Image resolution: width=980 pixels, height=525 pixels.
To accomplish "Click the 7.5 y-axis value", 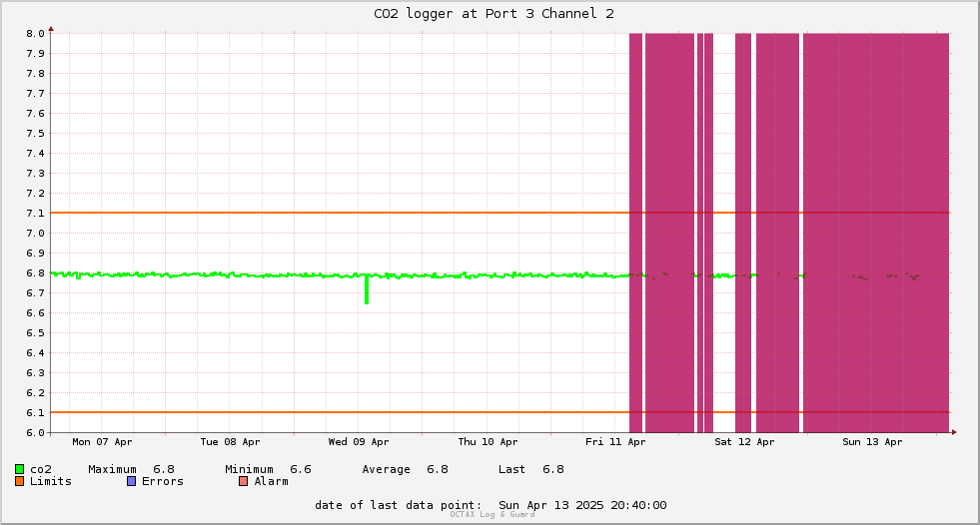I will coord(35,134).
